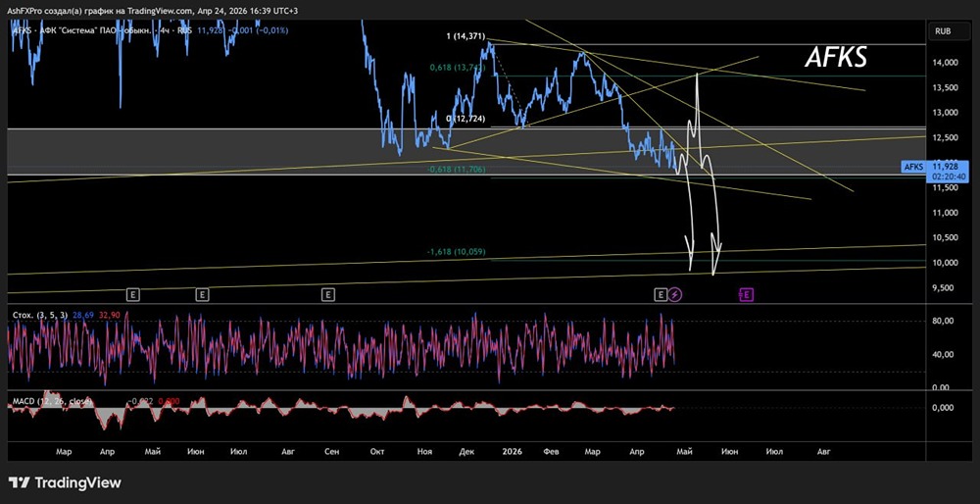Click the Ноя label on time axis
Image resolution: width=980 pixels, height=504 pixels.
(425, 451)
